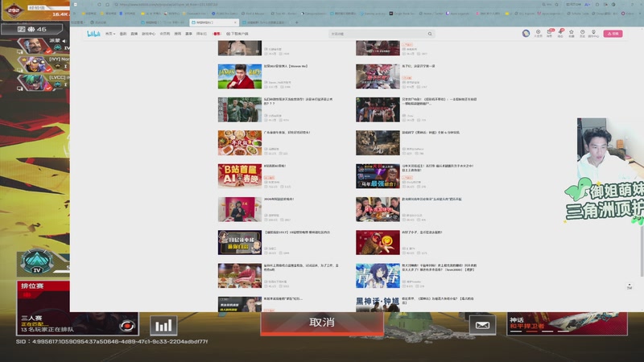
Task: Open the user avatar in Bilibili header
Action: pyautogui.click(x=526, y=33)
